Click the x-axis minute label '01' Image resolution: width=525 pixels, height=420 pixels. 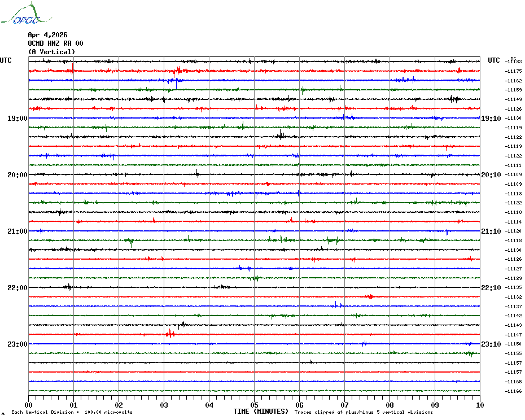coord(73,405)
